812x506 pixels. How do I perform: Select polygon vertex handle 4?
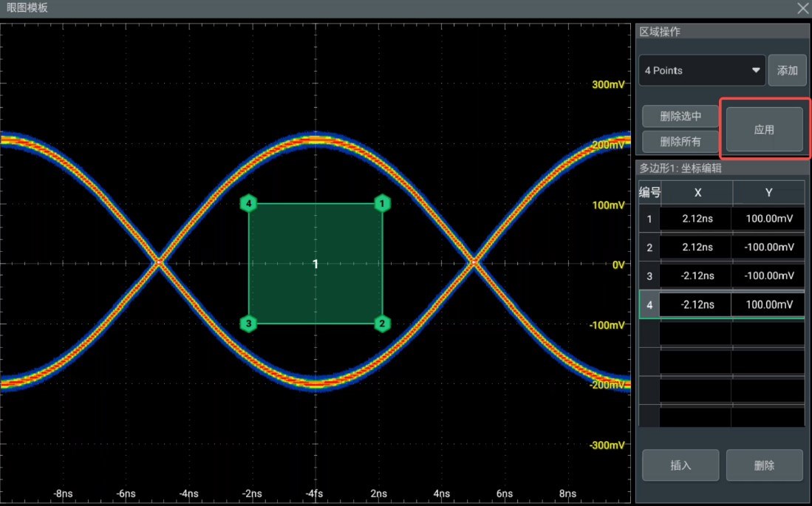[x=248, y=204]
